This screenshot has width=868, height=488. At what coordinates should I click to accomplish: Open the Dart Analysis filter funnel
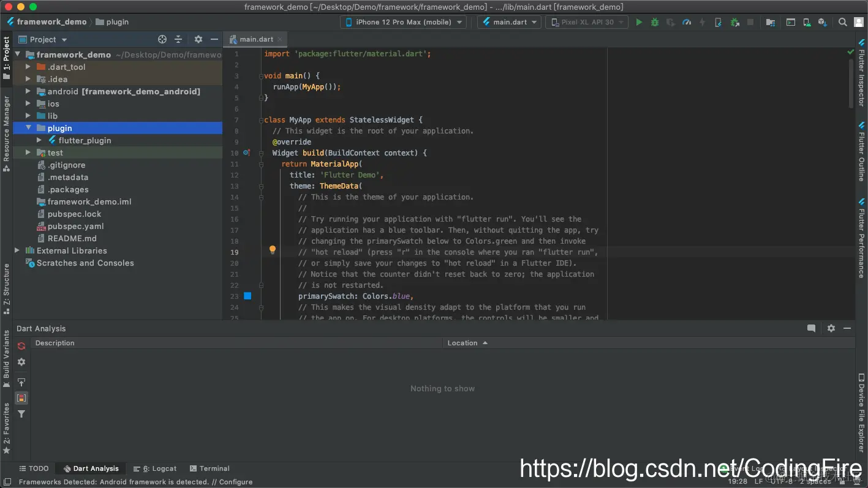tap(21, 414)
